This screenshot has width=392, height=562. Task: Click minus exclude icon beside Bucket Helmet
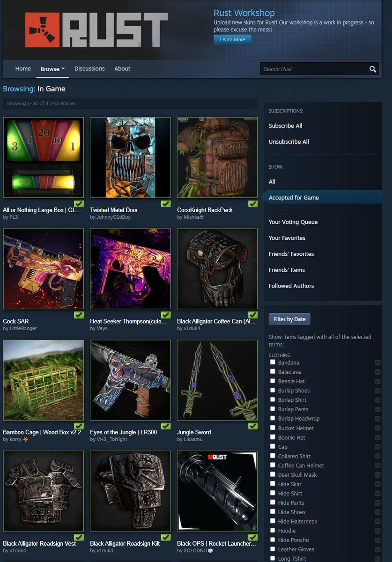[377, 429]
